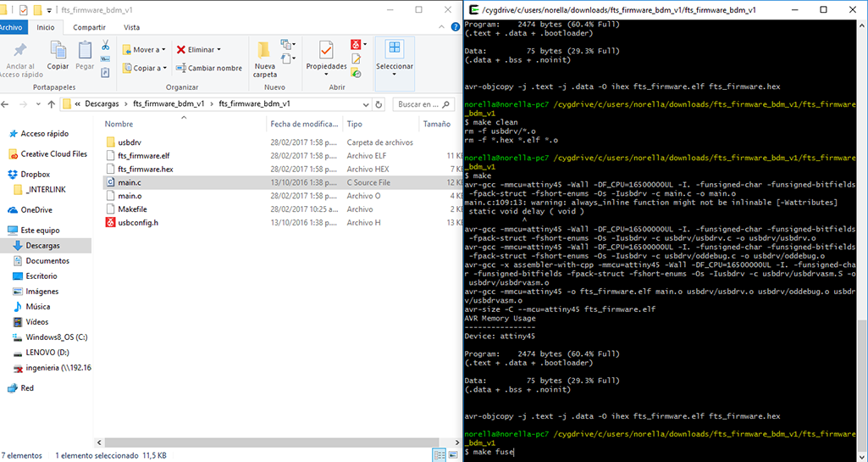Open the Nuevo elemento dropdown icon
Viewport: 868px width, 462px height.
coord(288,44)
